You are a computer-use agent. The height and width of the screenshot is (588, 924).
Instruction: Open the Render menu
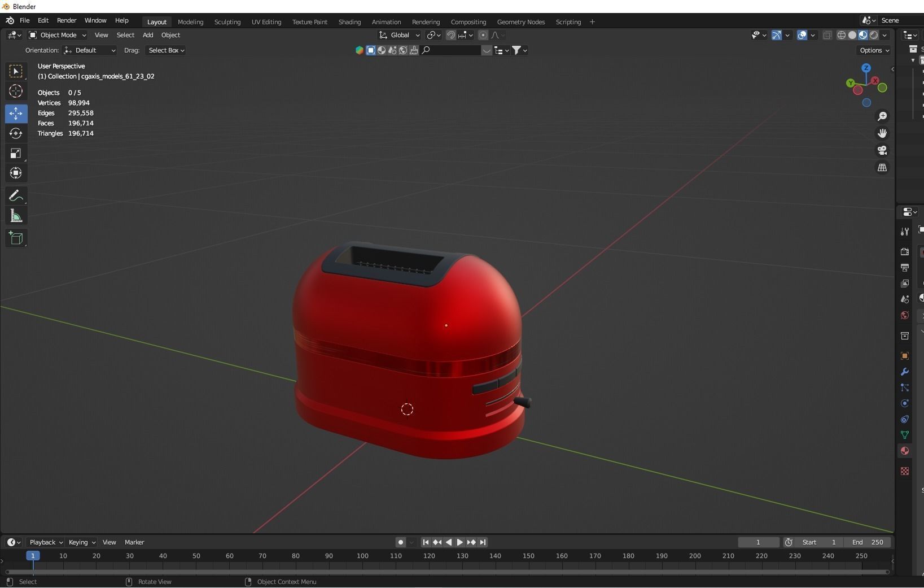[x=67, y=20]
